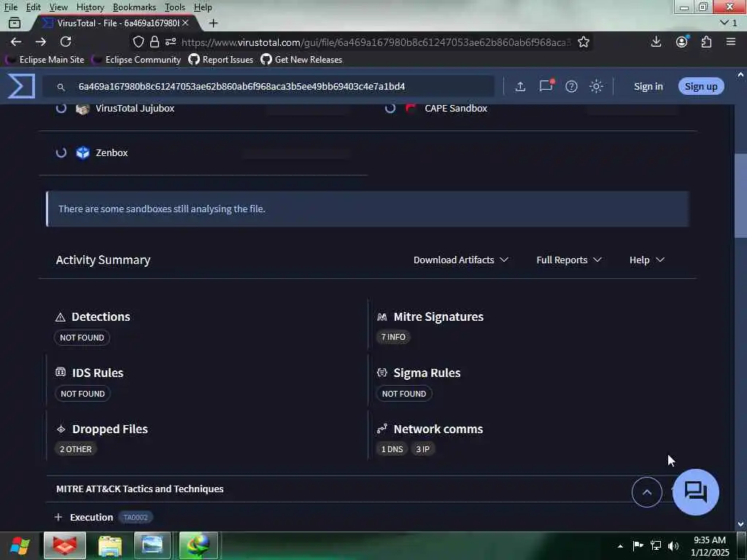The height and width of the screenshot is (560, 747).
Task: Open the File menu
Action: click(10, 7)
